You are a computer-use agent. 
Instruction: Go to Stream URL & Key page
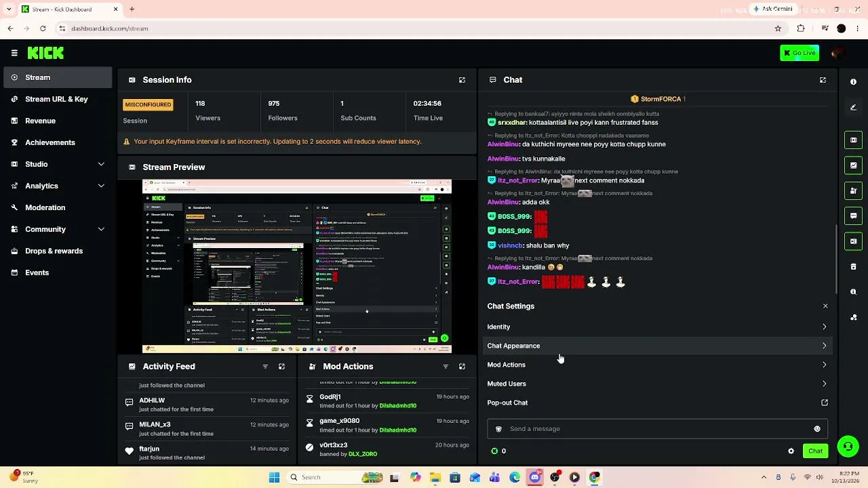58,99
